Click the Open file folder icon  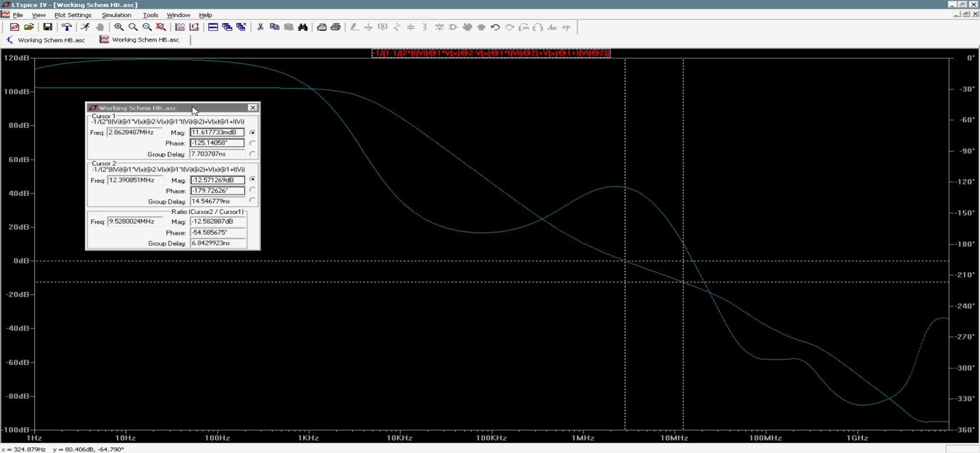click(x=29, y=27)
